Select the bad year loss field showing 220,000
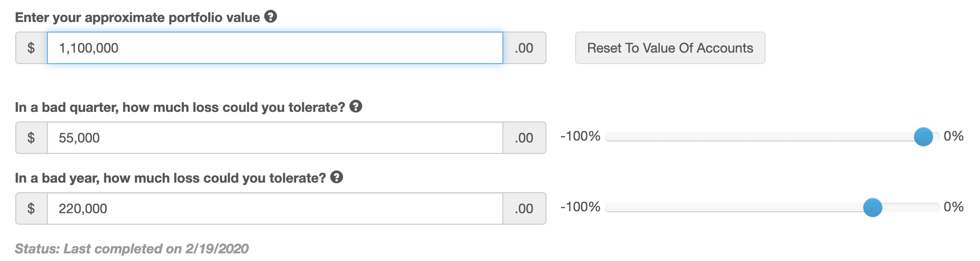The height and width of the screenshot is (261, 980). click(x=275, y=208)
